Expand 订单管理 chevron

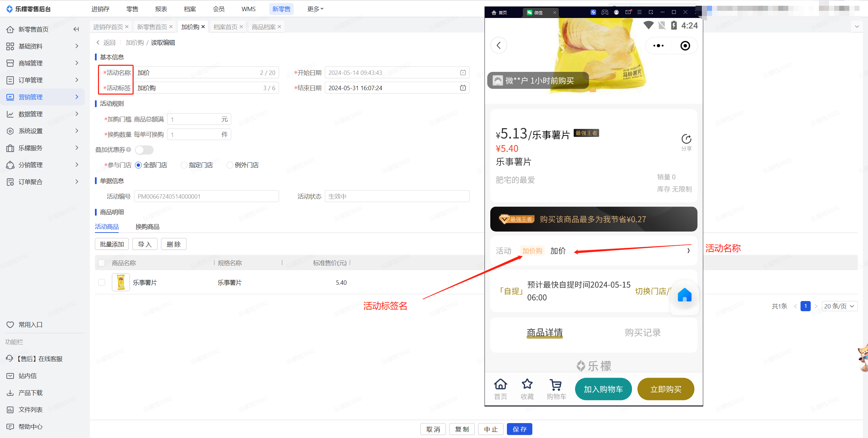[77, 80]
